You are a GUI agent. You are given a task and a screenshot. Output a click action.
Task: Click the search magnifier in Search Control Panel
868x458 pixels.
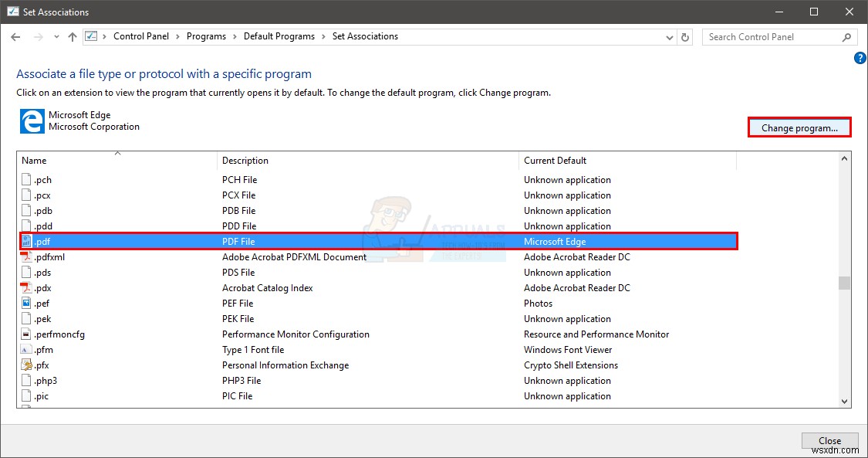[846, 36]
